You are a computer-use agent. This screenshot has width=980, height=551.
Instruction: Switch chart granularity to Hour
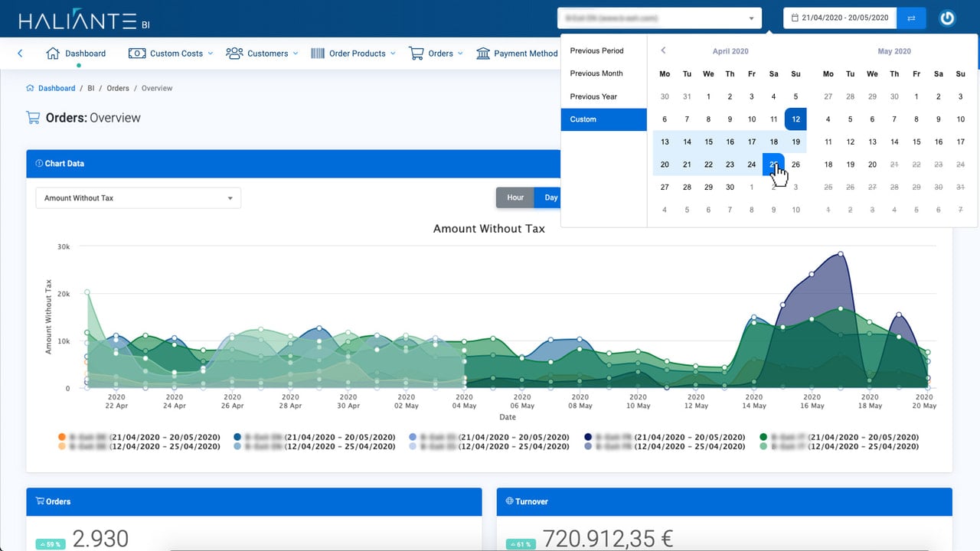pyautogui.click(x=515, y=197)
